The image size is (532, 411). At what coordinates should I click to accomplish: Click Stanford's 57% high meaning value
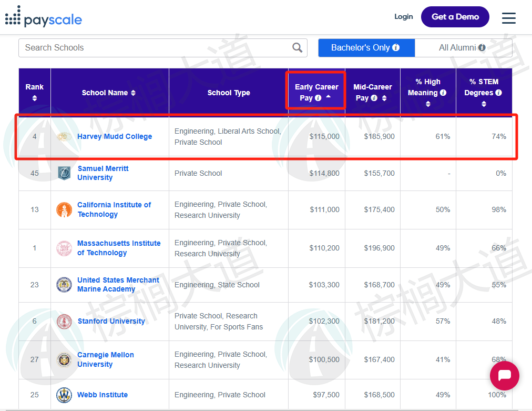point(443,322)
